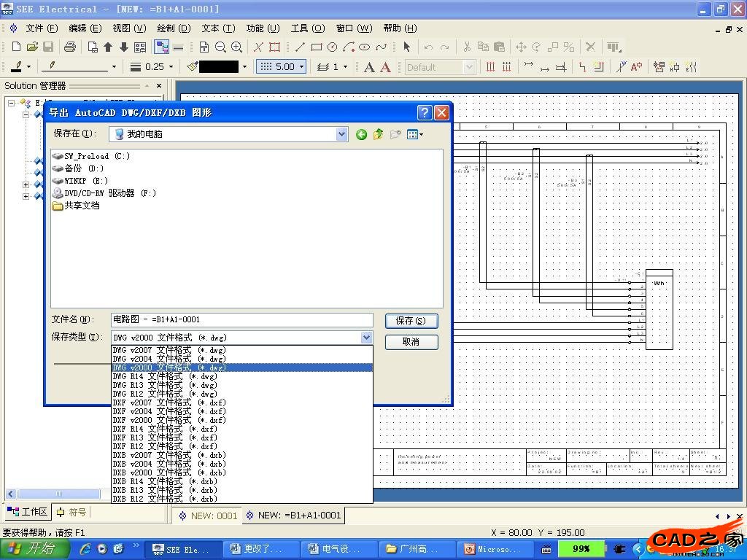Select the draw line tool
This screenshot has width=747, height=560.
pos(300,47)
